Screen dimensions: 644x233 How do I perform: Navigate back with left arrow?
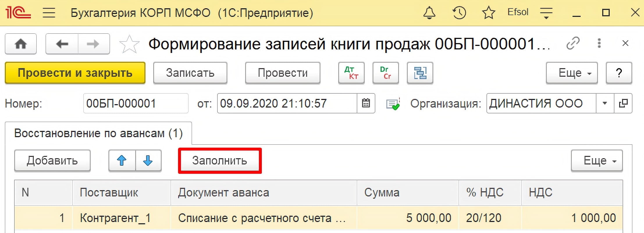(62, 44)
